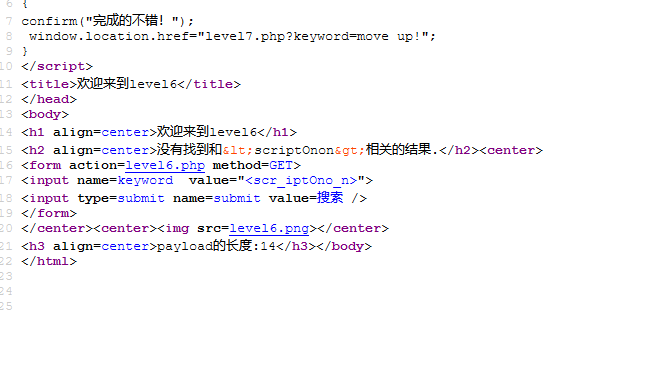Click the scr_iptOno_n value text
Screen dimensions: 653x387
(x=301, y=180)
